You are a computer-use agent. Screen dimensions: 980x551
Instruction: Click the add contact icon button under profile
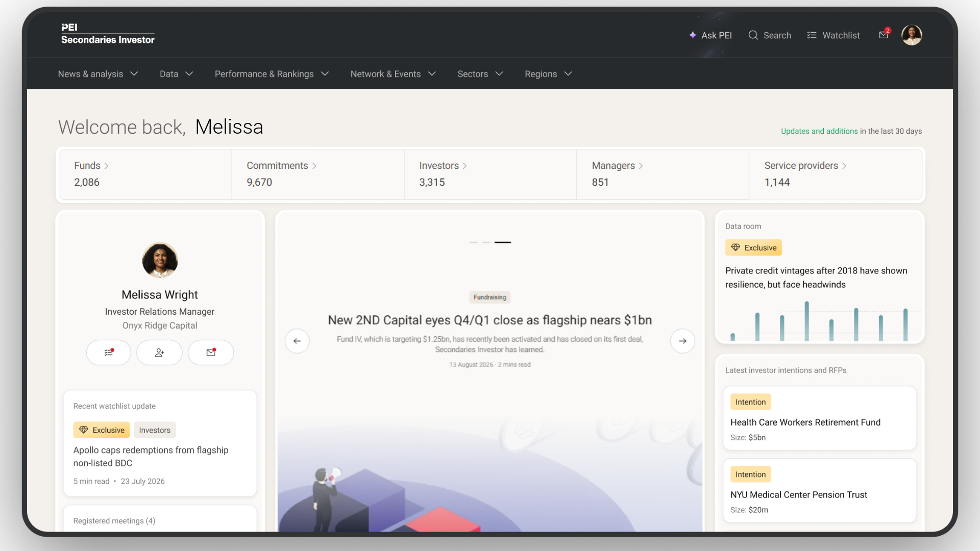coord(159,353)
